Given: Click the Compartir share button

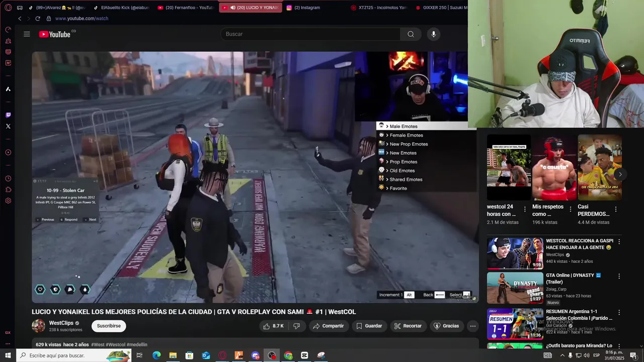Looking at the screenshot, I should [x=328, y=326].
